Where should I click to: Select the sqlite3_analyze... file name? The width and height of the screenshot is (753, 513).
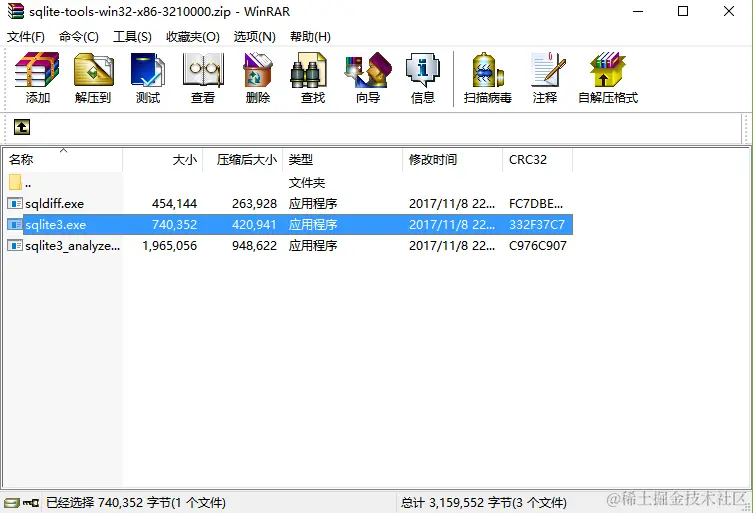73,245
